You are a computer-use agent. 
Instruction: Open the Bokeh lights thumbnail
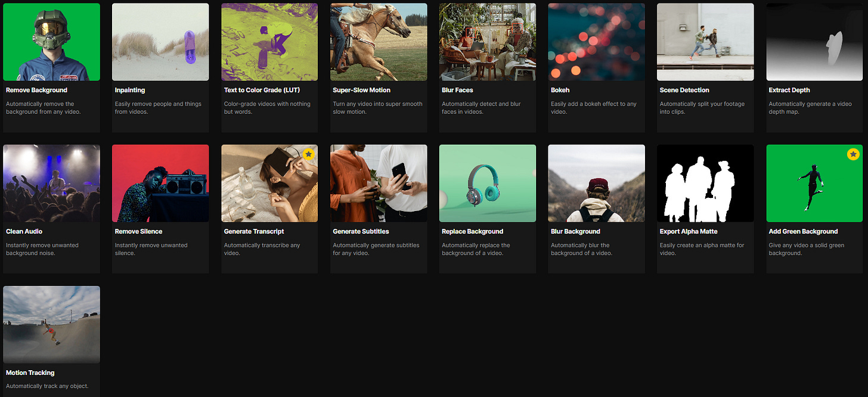click(x=597, y=42)
